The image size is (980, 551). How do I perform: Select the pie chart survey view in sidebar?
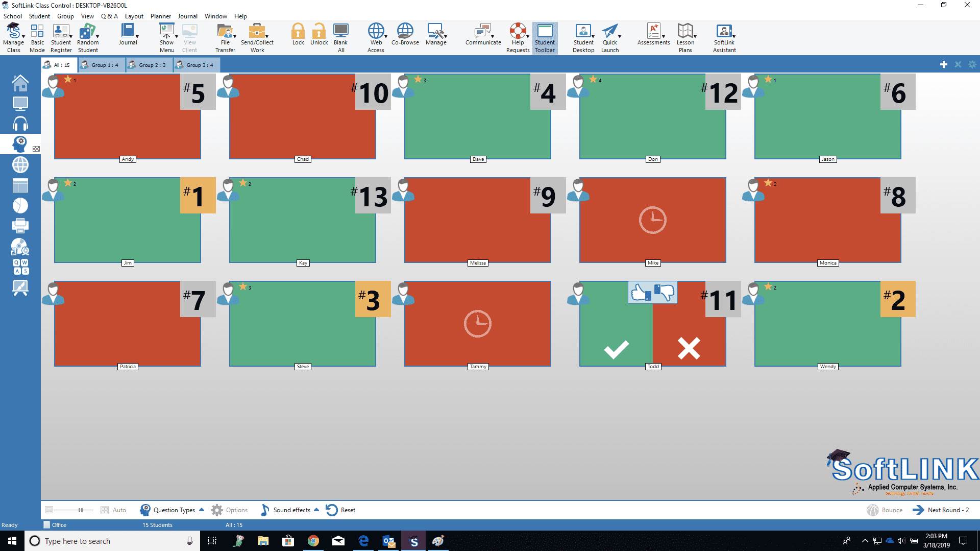[x=20, y=205]
